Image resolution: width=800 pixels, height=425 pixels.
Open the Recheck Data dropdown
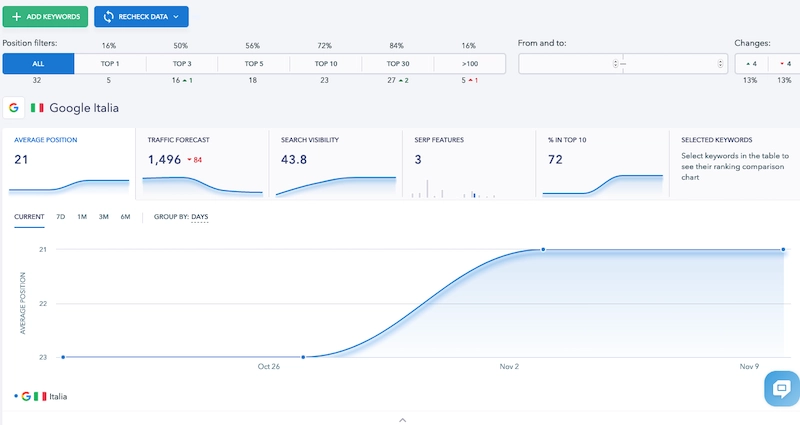(141, 16)
